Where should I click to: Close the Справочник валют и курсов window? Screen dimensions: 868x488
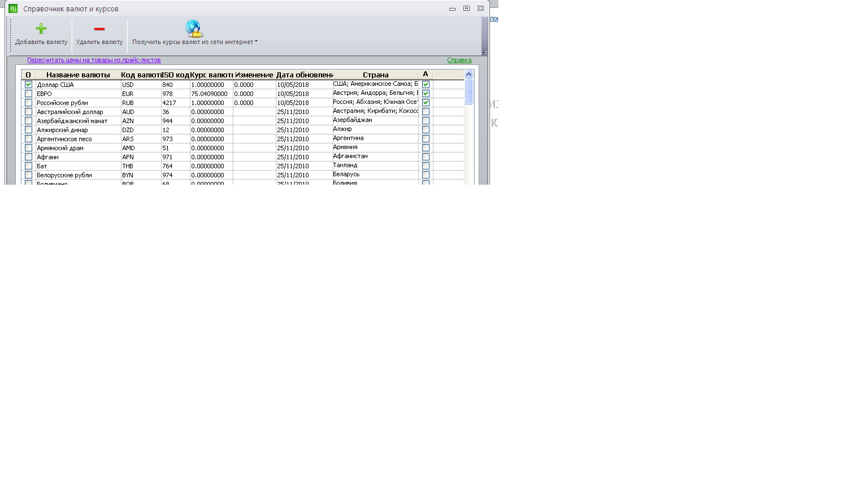[480, 8]
